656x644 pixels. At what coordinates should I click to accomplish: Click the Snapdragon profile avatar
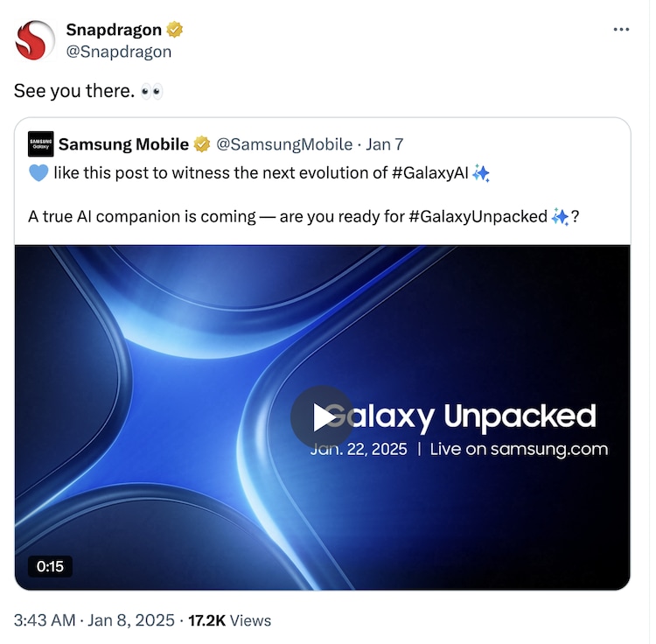coord(36,40)
